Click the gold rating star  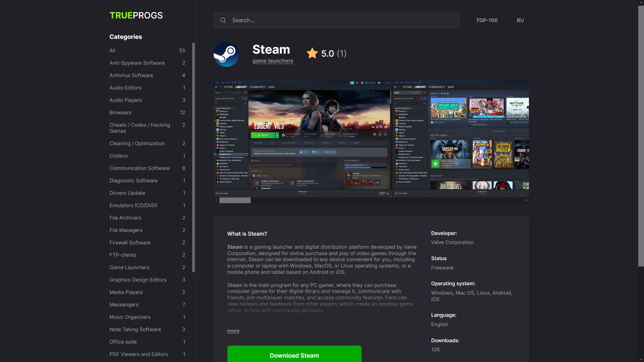(312, 53)
